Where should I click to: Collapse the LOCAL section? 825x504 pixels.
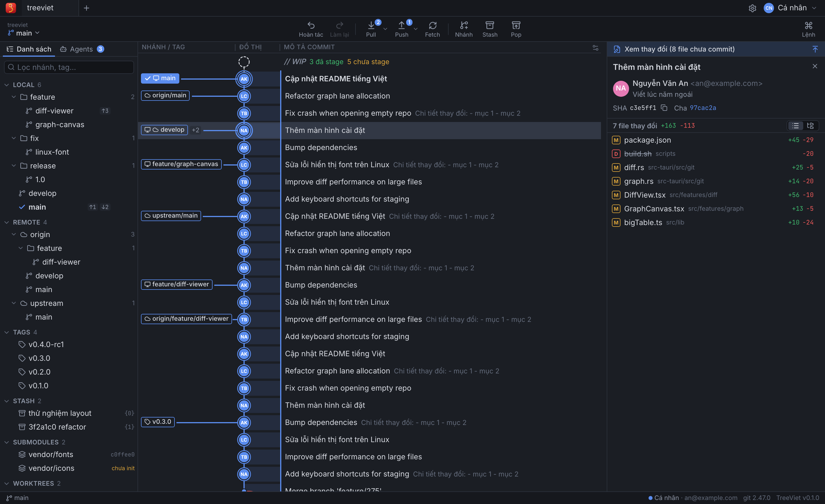coord(7,85)
